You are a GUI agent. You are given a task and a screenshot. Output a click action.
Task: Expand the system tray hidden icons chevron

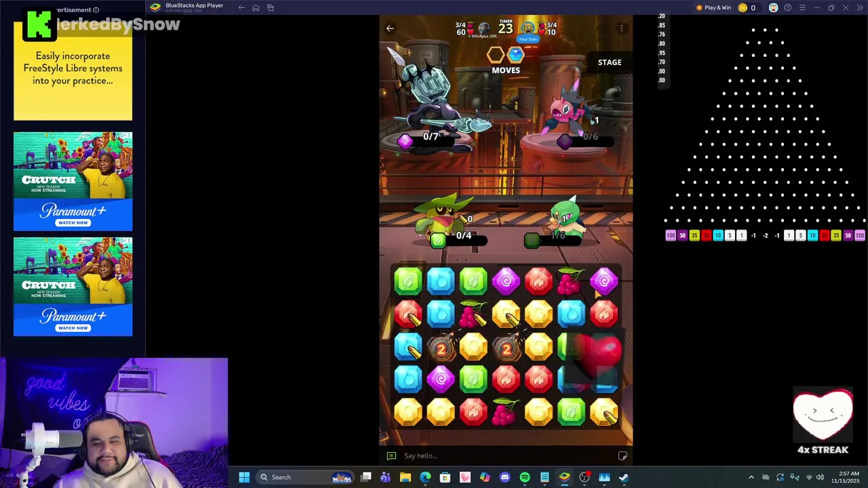point(751,477)
